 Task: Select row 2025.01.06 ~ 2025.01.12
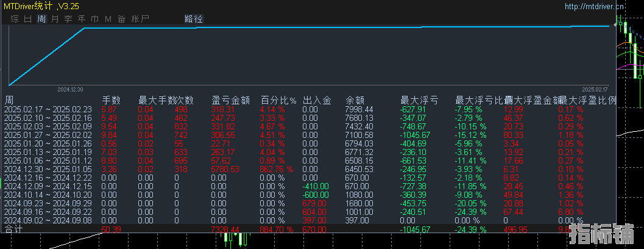click(310, 161)
